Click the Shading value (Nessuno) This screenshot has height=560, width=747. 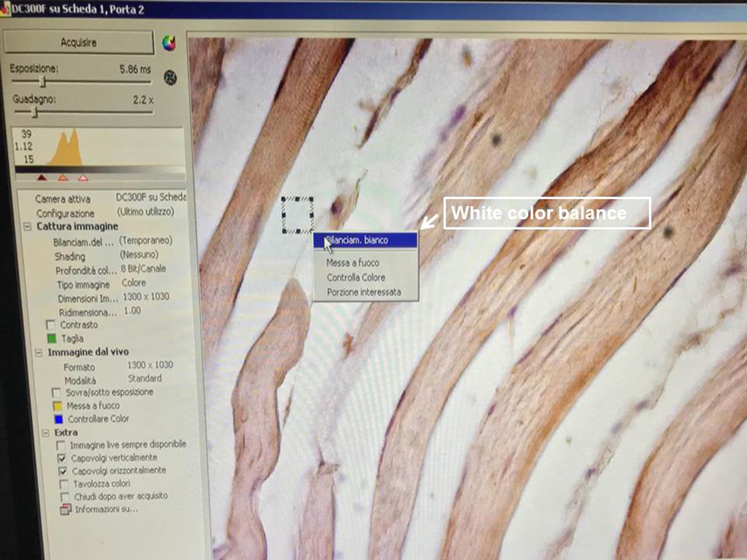139,254
